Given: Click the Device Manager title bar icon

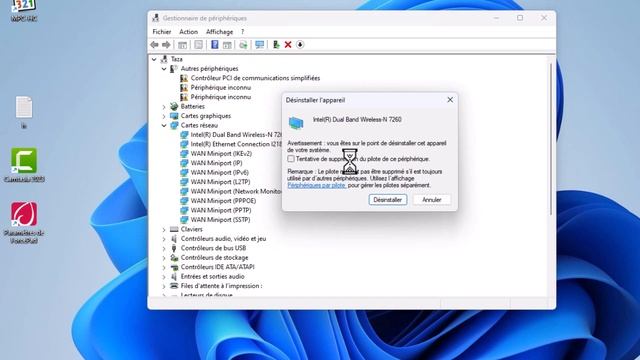Looking at the screenshot, I should 156,18.
